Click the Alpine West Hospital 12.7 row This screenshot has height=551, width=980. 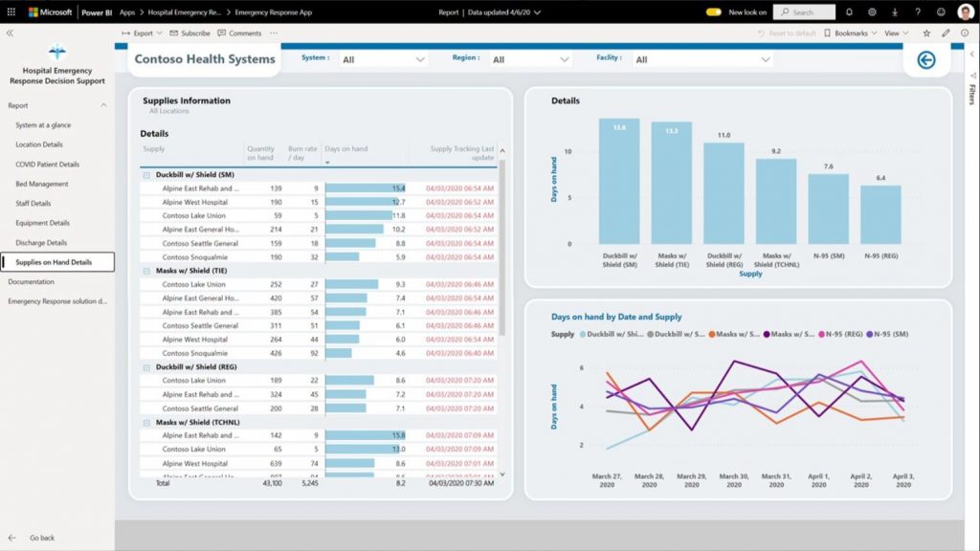point(319,202)
